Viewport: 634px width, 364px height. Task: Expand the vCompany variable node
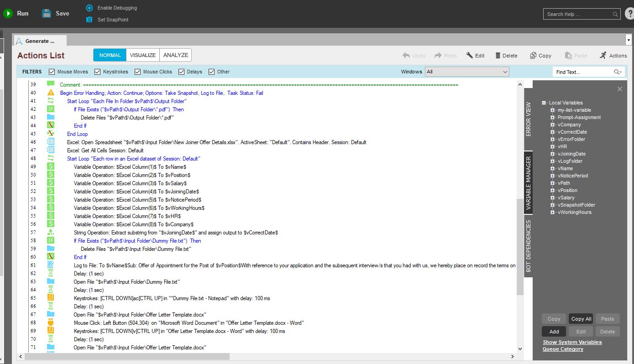tap(552, 125)
